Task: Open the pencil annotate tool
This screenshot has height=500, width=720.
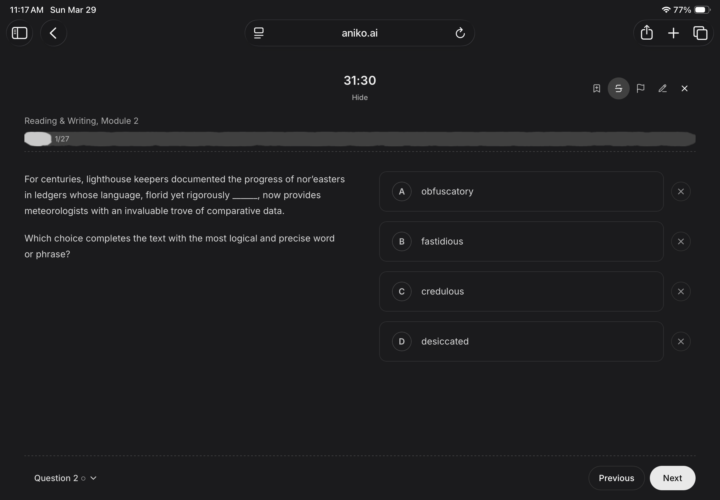Action: tap(662, 88)
